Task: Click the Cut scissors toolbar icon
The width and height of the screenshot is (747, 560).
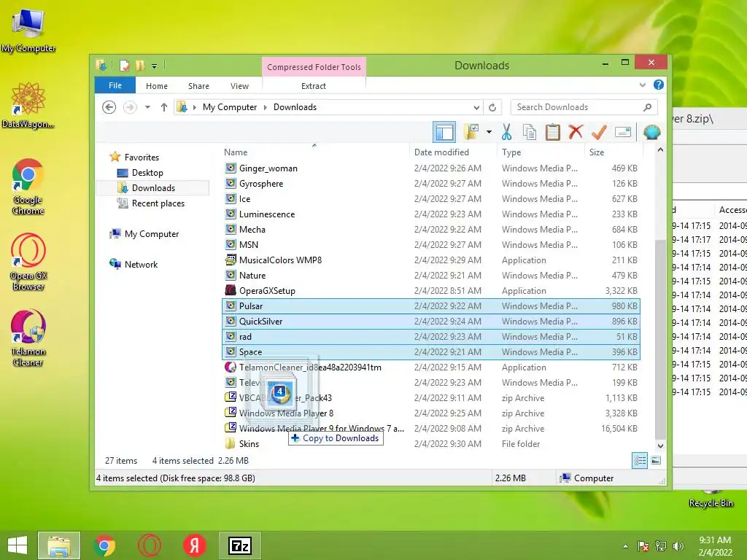Action: click(506, 132)
